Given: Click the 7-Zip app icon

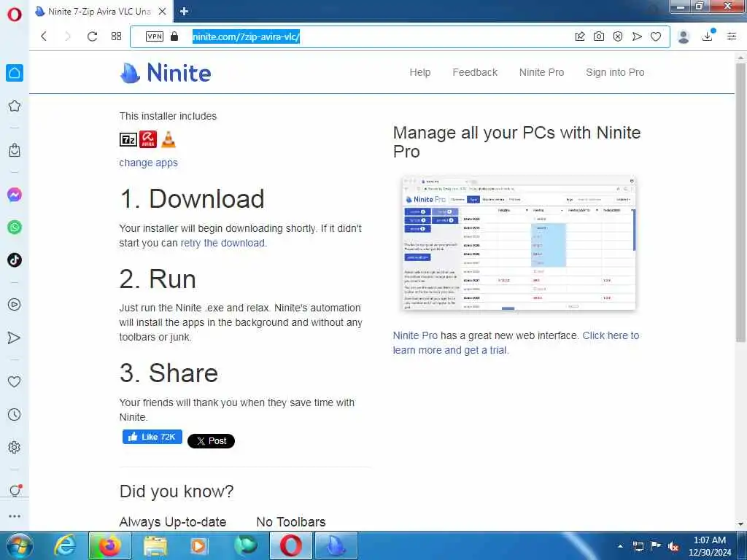Looking at the screenshot, I should click(x=128, y=139).
